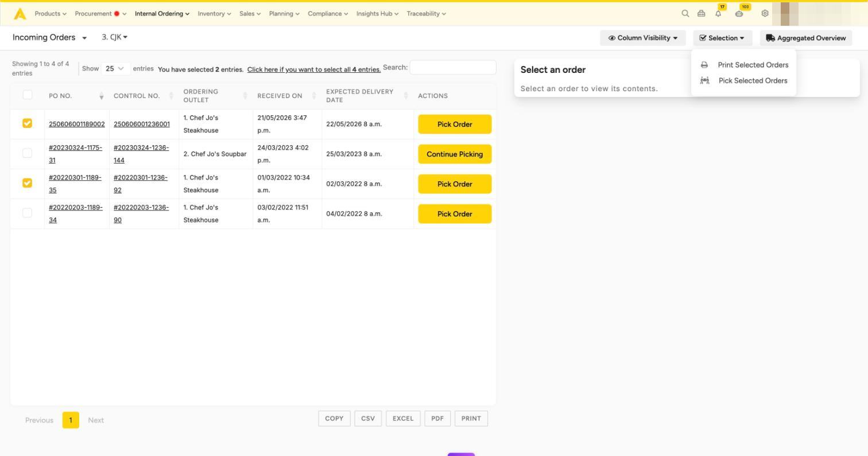Focus the Search input field
Image resolution: width=868 pixels, height=456 pixels.
[453, 67]
